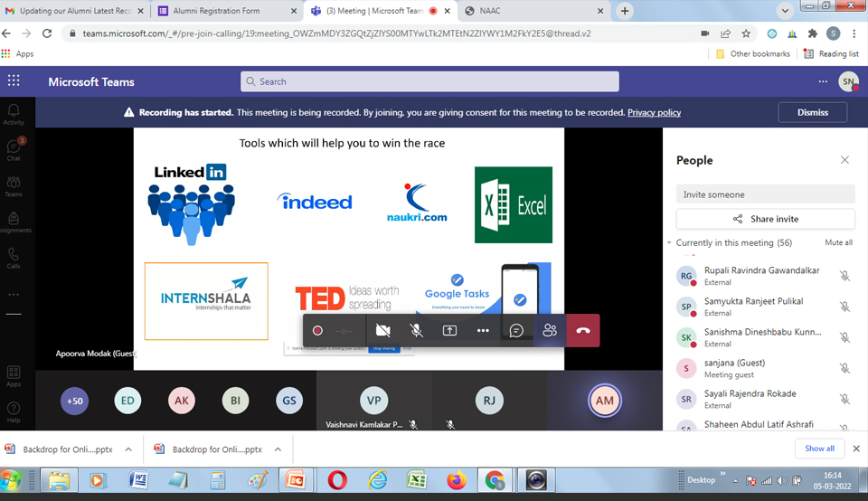Dismiss the recording notification banner
The width and height of the screenshot is (868, 501).
tap(812, 112)
